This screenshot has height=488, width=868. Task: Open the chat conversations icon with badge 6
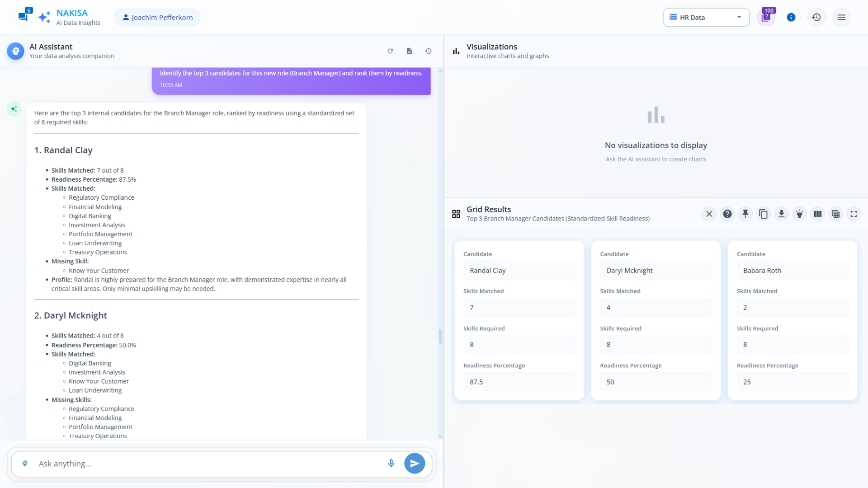[x=23, y=17]
